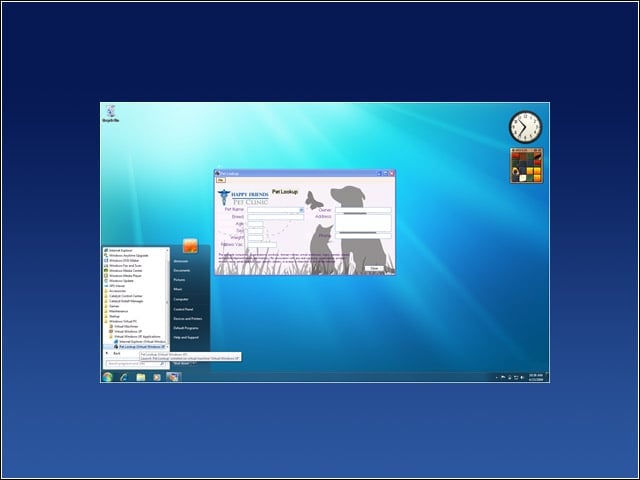This screenshot has height=480, width=640.
Task: Open the Recycle Bin desktop icon
Action: click(x=110, y=113)
